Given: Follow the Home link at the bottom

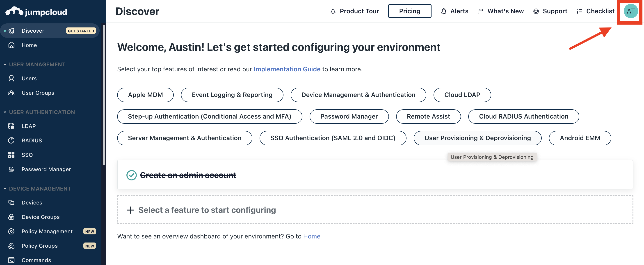Looking at the screenshot, I should click(x=311, y=236).
